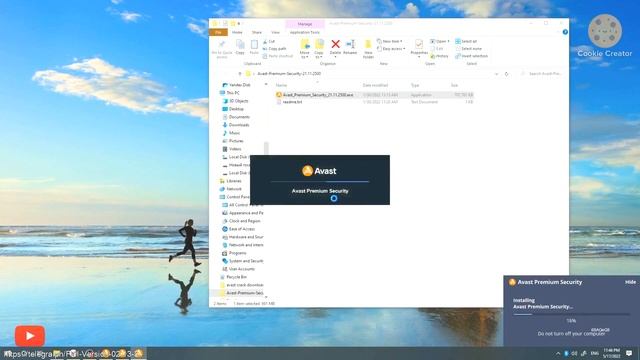
Task: Click the Avast splash loading bar
Action: (320, 181)
